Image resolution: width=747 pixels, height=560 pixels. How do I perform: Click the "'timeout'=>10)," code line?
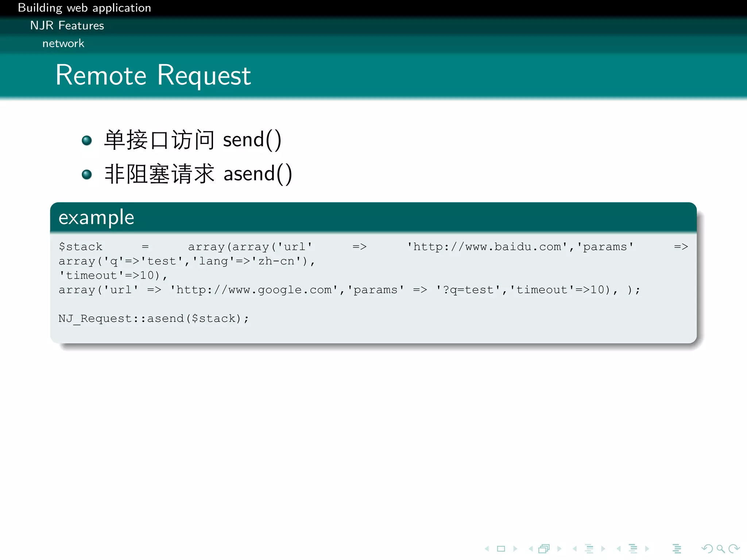(113, 276)
